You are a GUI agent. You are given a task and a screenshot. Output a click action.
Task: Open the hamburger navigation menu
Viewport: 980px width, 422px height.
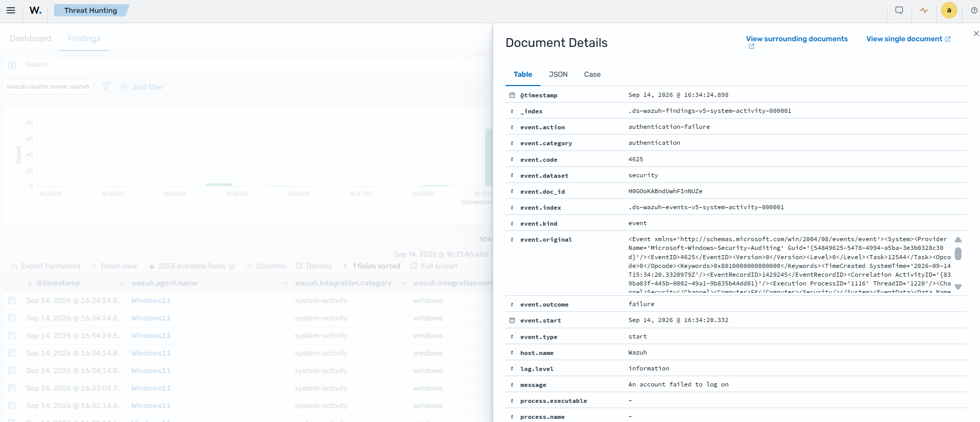point(11,10)
